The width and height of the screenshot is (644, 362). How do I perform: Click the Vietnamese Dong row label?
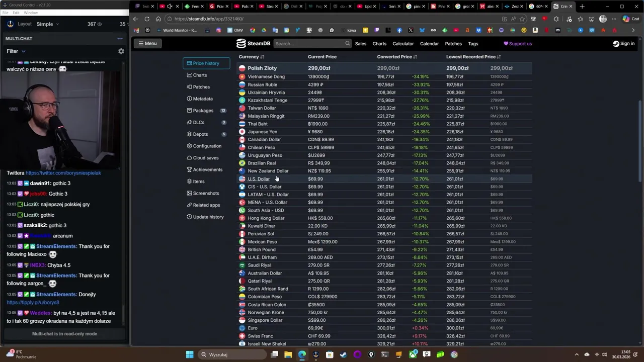266,77
